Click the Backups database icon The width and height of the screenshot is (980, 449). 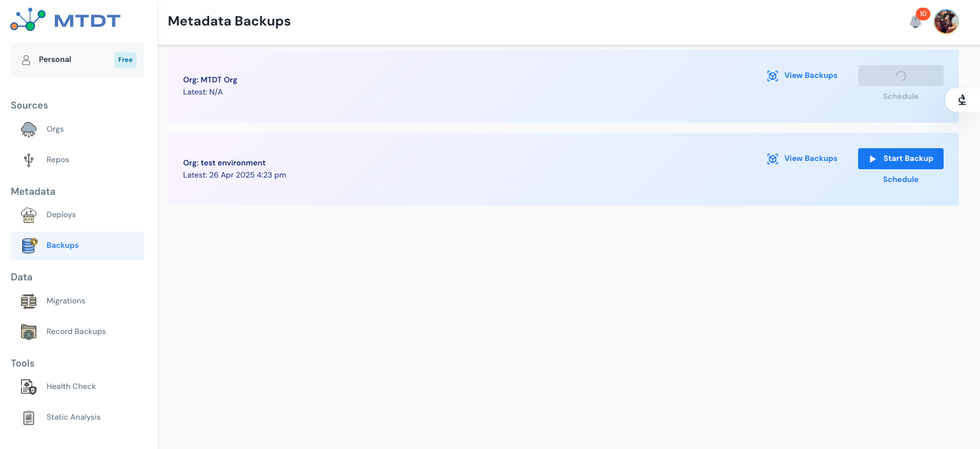tap(29, 245)
